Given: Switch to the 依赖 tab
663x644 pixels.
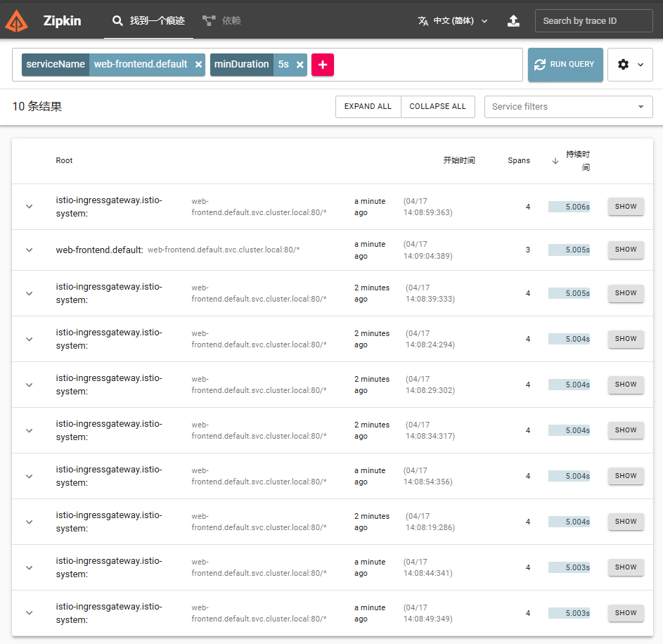Looking at the screenshot, I should coord(221,20).
